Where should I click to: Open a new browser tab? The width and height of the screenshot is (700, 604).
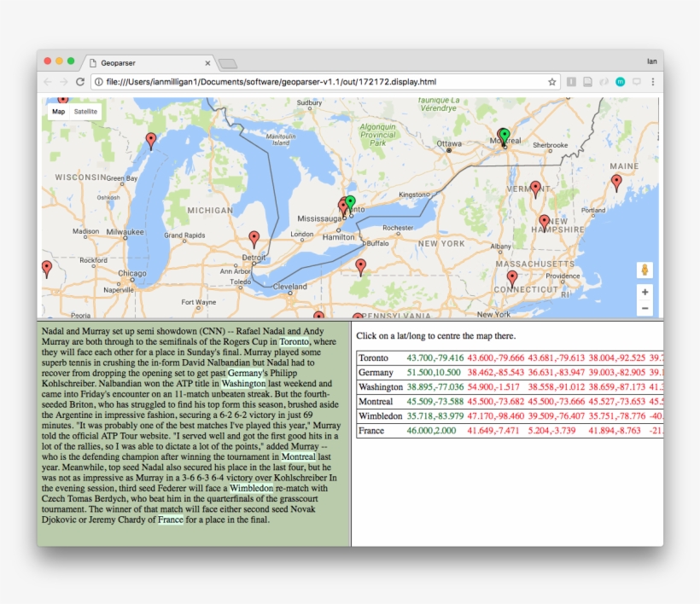pyautogui.click(x=228, y=64)
